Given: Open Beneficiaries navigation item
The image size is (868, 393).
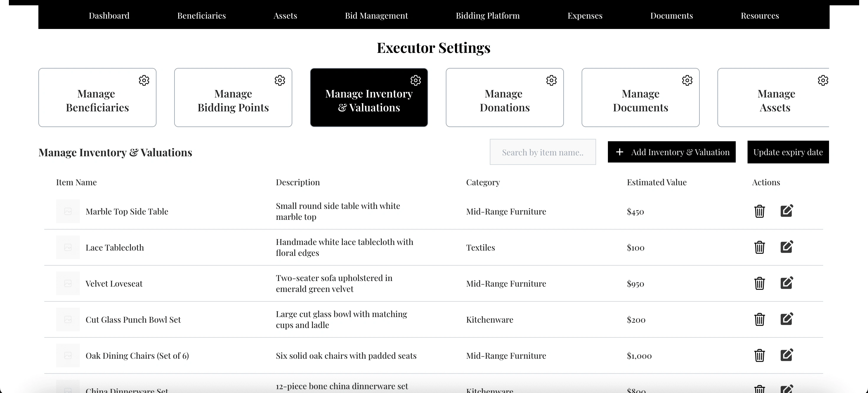Looking at the screenshot, I should pyautogui.click(x=201, y=16).
